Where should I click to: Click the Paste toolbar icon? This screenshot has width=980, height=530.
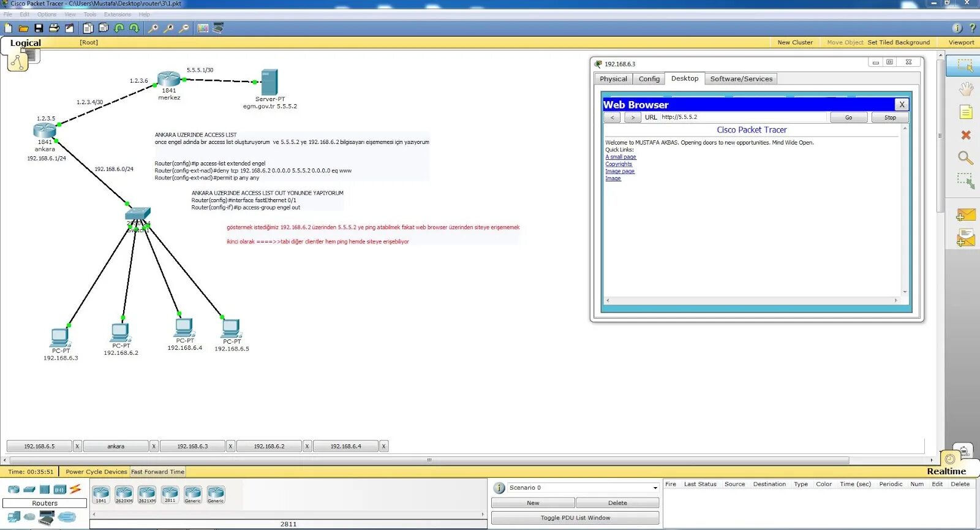click(104, 28)
